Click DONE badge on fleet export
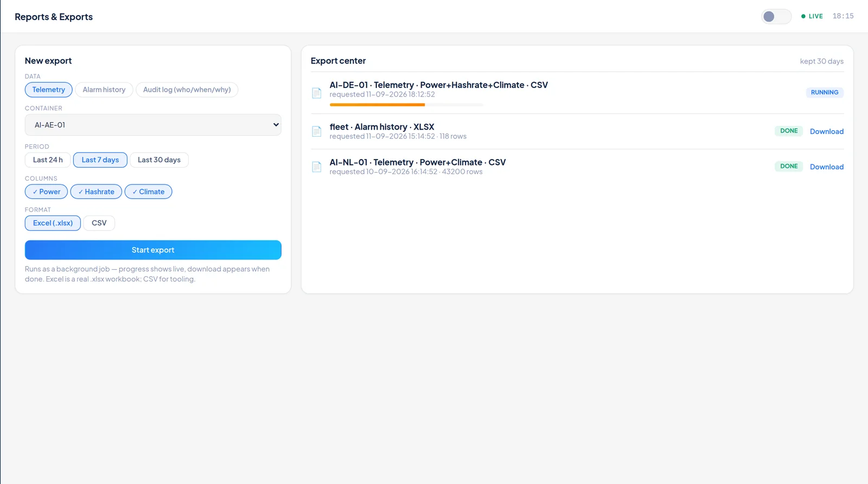This screenshot has width=868, height=484. coord(789,131)
